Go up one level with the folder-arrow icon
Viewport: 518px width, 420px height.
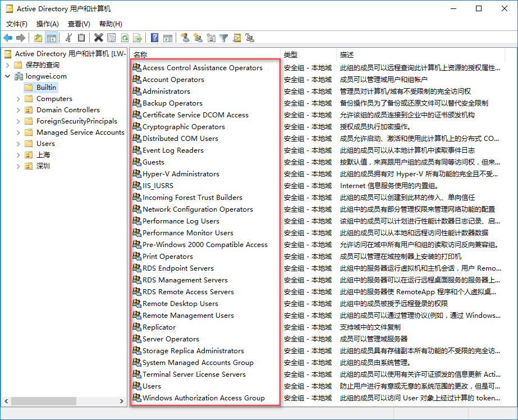coord(38,38)
